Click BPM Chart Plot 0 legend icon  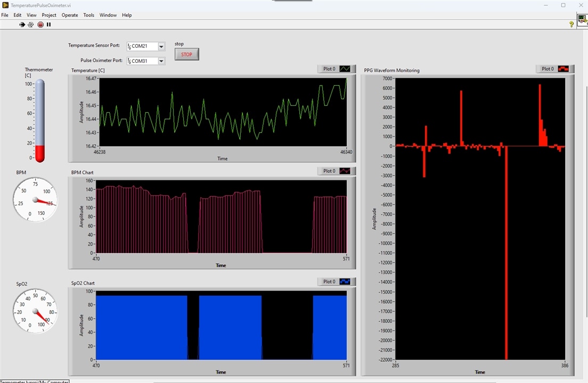tap(345, 171)
